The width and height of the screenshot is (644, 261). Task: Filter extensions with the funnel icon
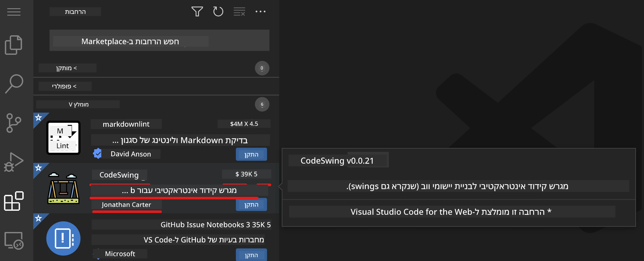pos(197,11)
